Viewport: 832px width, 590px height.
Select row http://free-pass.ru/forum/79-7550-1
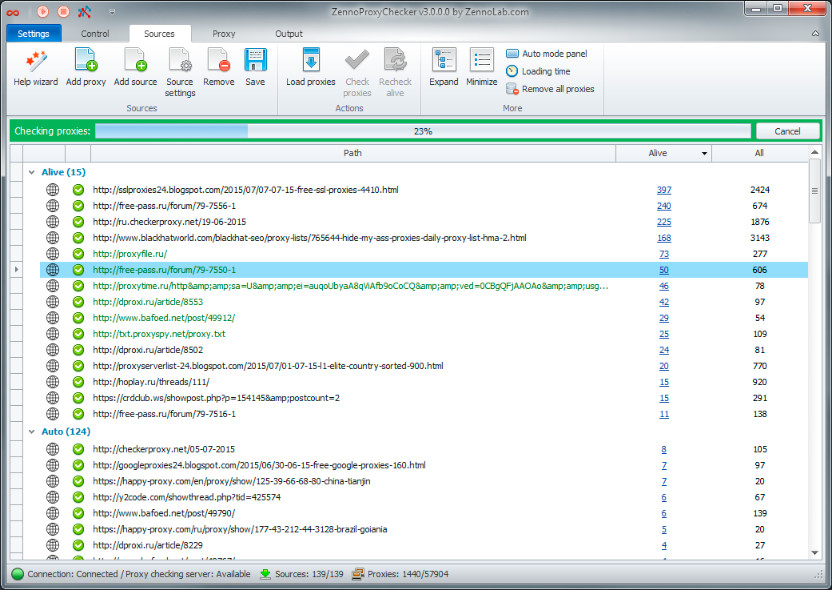pos(424,270)
